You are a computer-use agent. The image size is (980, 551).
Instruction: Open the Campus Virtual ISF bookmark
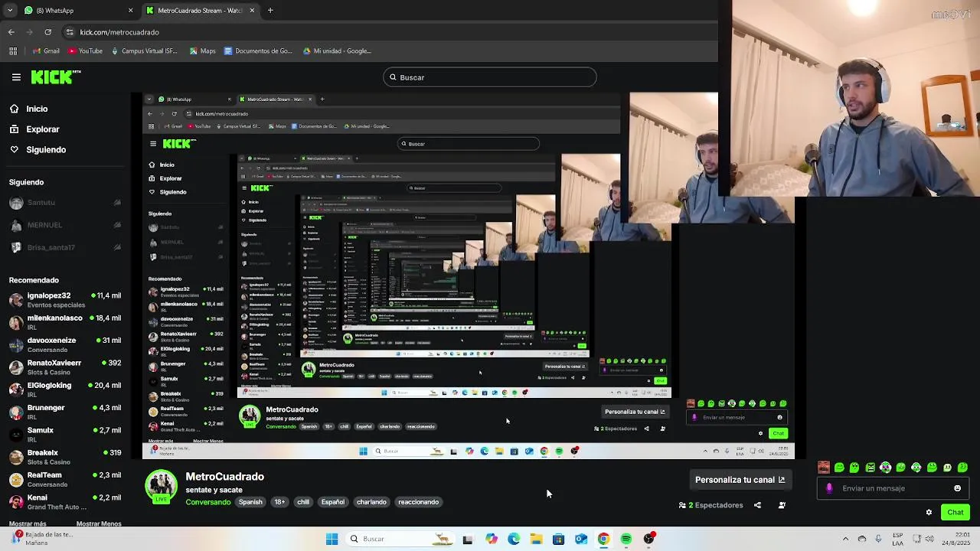click(145, 51)
